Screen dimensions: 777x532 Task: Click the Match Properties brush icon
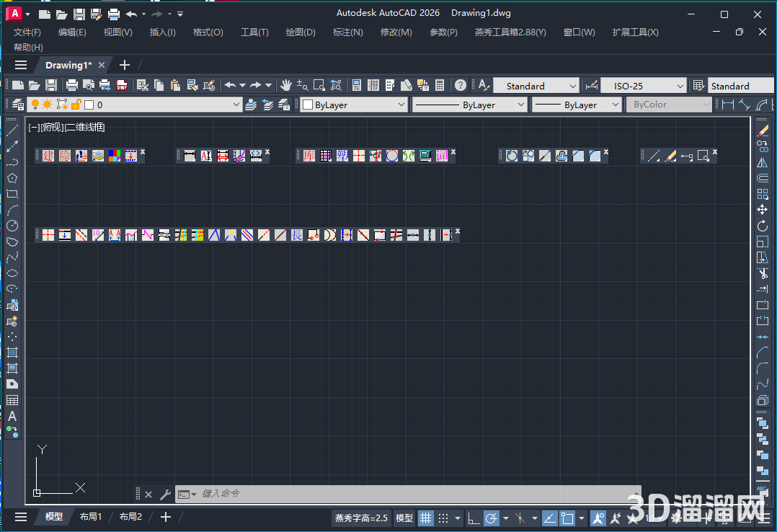point(210,85)
